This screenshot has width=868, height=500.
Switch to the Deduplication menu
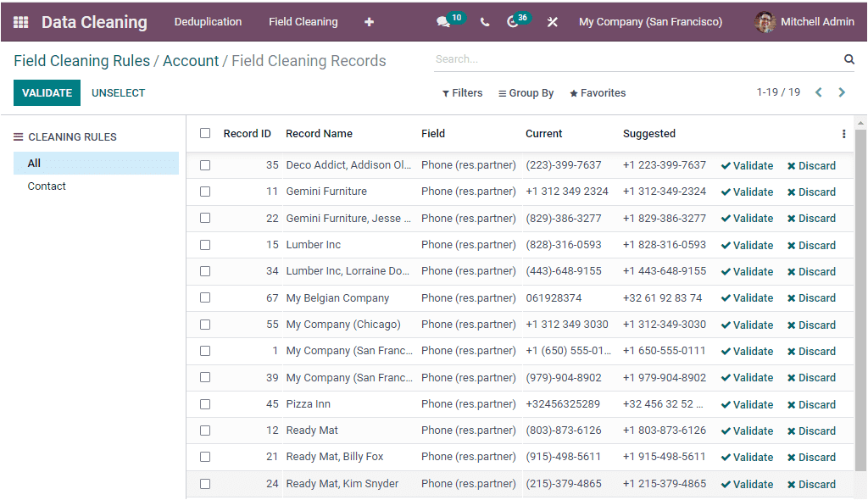pos(208,21)
